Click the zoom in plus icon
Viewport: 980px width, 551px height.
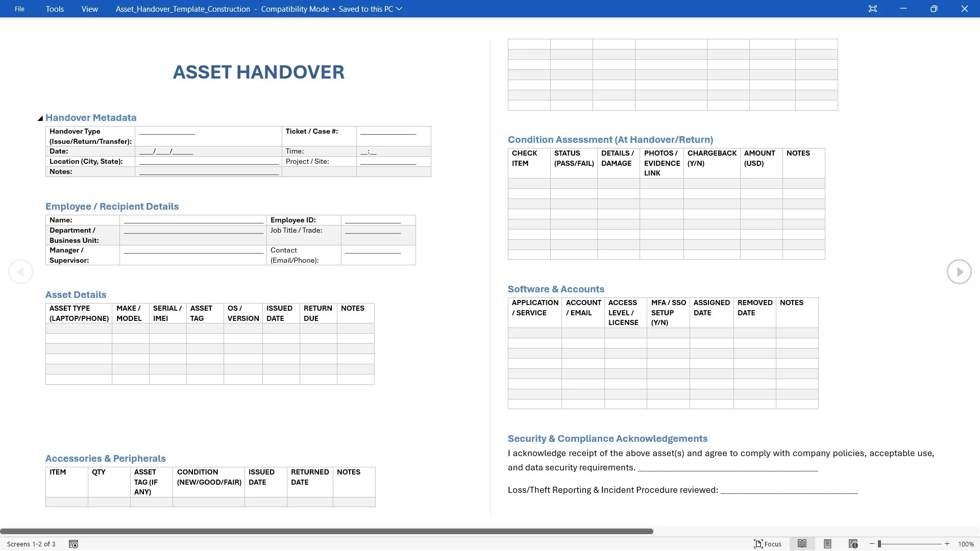(947, 544)
